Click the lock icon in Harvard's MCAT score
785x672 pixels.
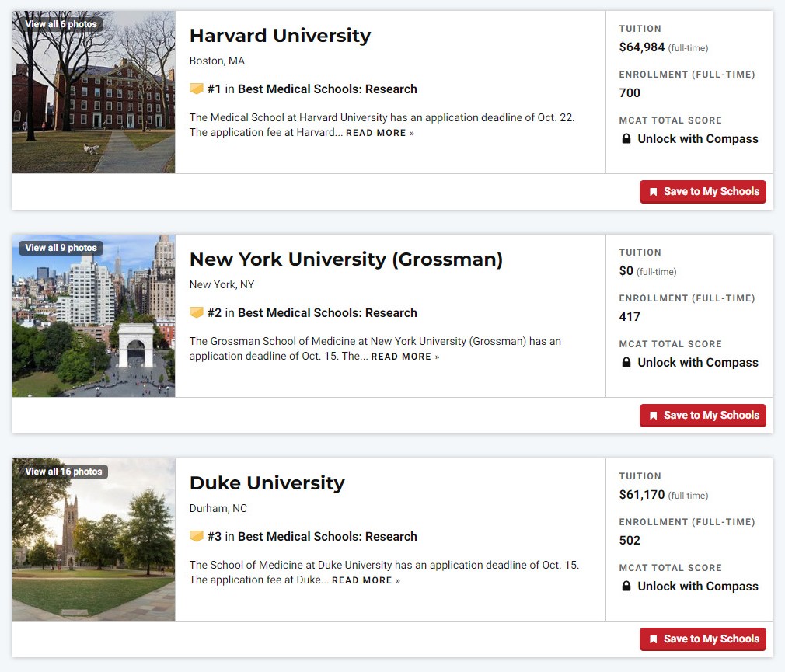[626, 139]
